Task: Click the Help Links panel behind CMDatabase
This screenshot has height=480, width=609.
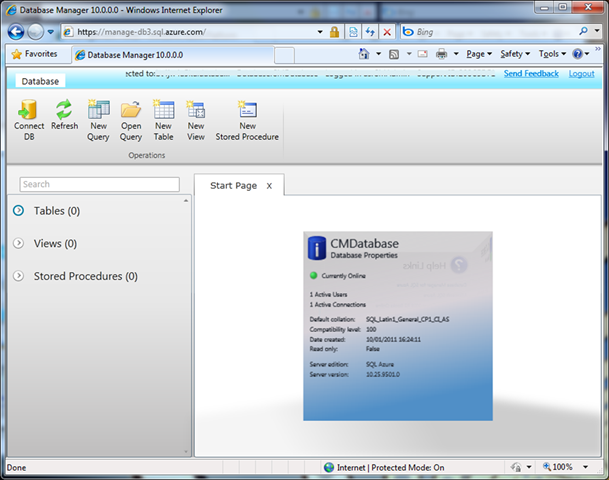Action: pyautogui.click(x=435, y=266)
